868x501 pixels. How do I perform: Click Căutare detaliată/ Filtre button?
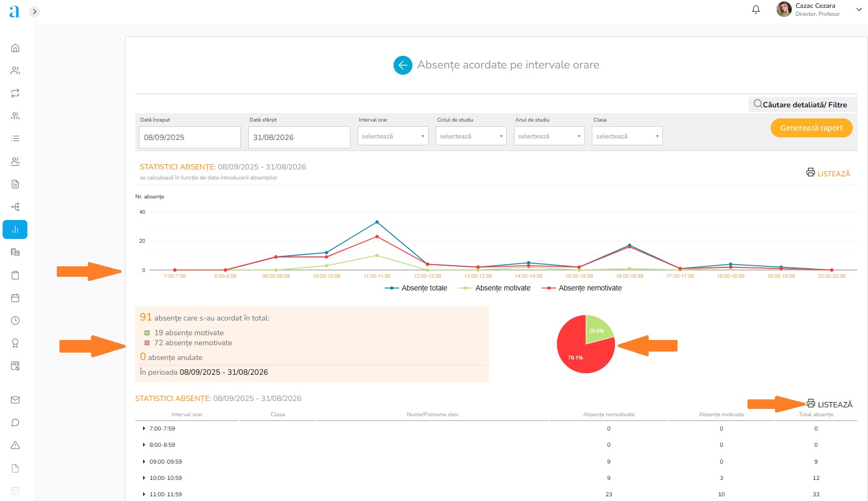click(x=802, y=105)
